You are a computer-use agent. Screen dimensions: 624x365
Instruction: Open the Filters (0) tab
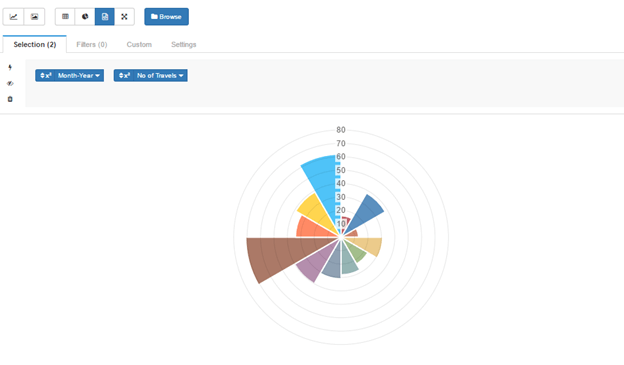[x=92, y=44]
